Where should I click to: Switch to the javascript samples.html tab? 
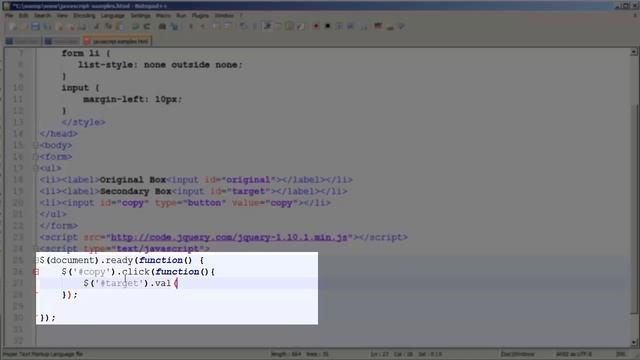117,41
